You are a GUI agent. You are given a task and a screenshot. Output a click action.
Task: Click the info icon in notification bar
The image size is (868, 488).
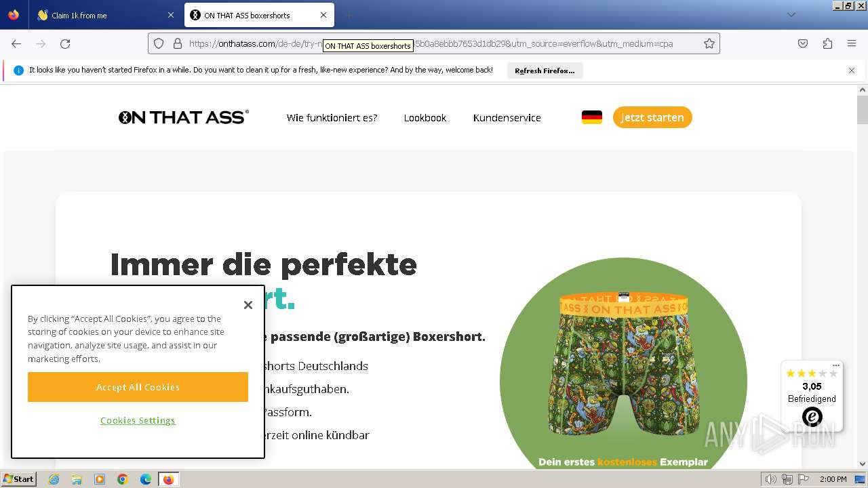(18, 70)
